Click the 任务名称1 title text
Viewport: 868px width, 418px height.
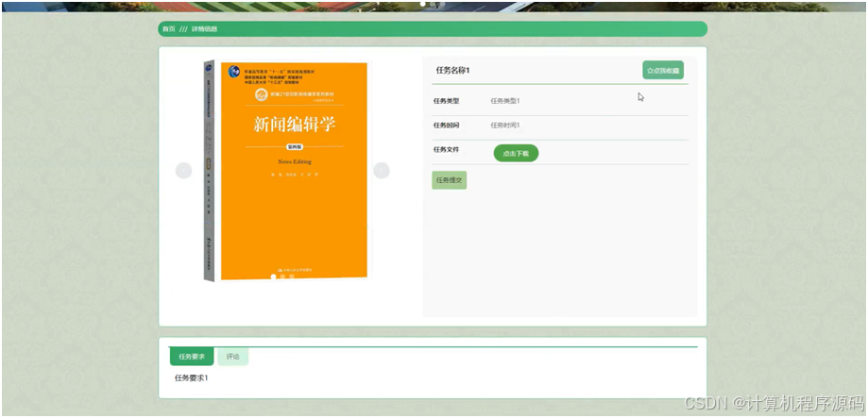(x=452, y=70)
